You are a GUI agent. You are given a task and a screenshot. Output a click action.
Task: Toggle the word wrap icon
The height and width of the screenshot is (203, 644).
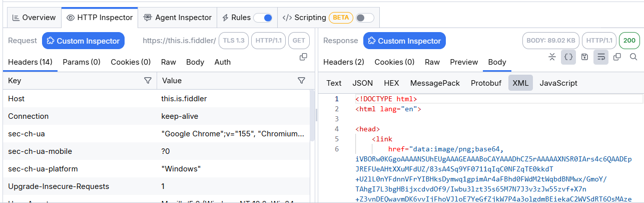pyautogui.click(x=601, y=57)
